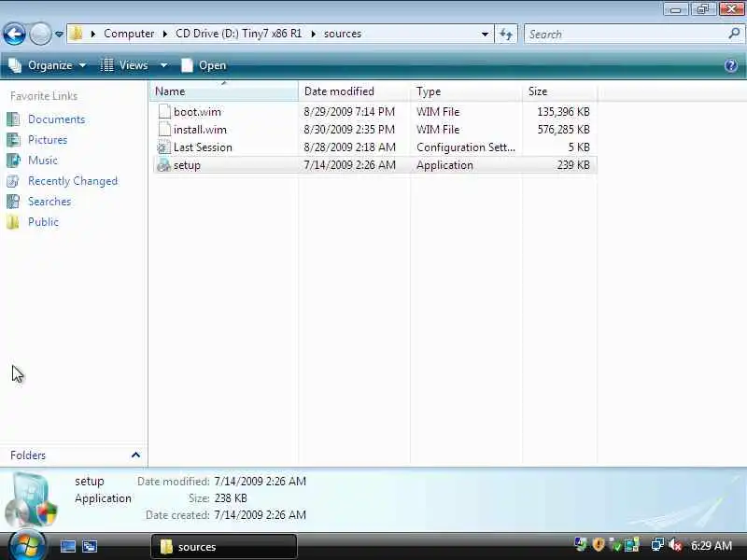The height and width of the screenshot is (560, 747).
Task: Sort by the Type column header
Action: pos(466,91)
